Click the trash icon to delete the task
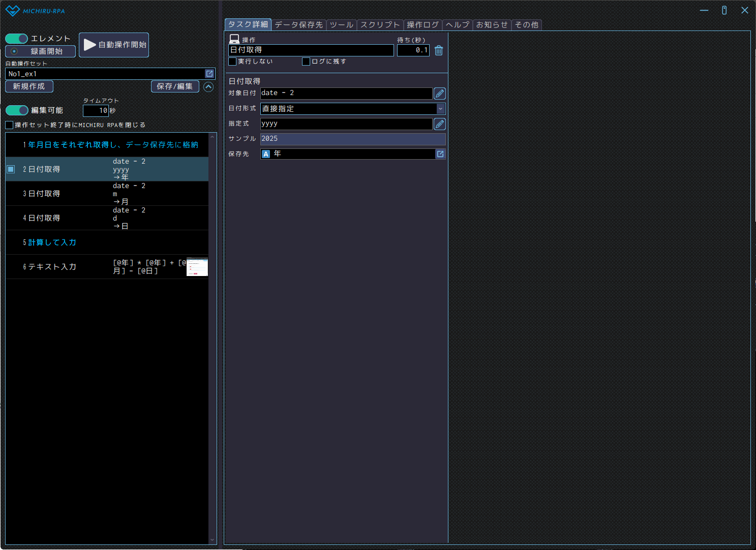 [439, 50]
